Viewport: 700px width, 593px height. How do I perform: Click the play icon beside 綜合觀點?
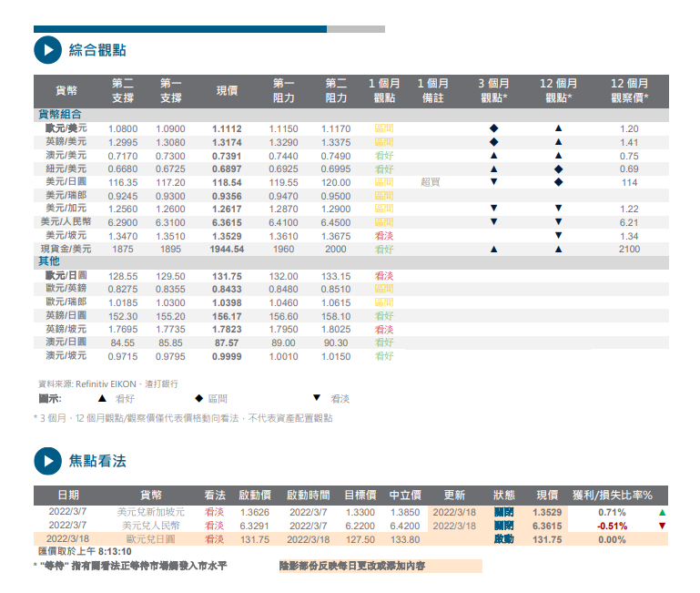tap(46, 50)
